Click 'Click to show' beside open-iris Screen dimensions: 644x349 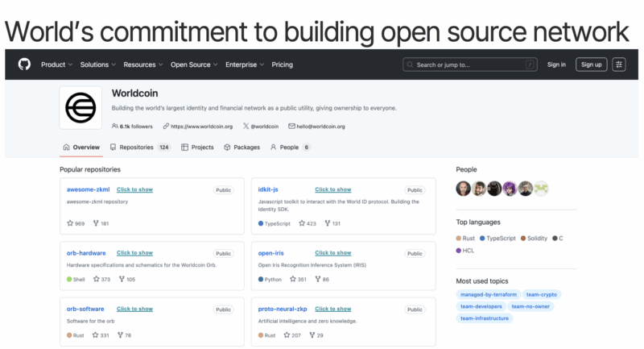pos(333,253)
